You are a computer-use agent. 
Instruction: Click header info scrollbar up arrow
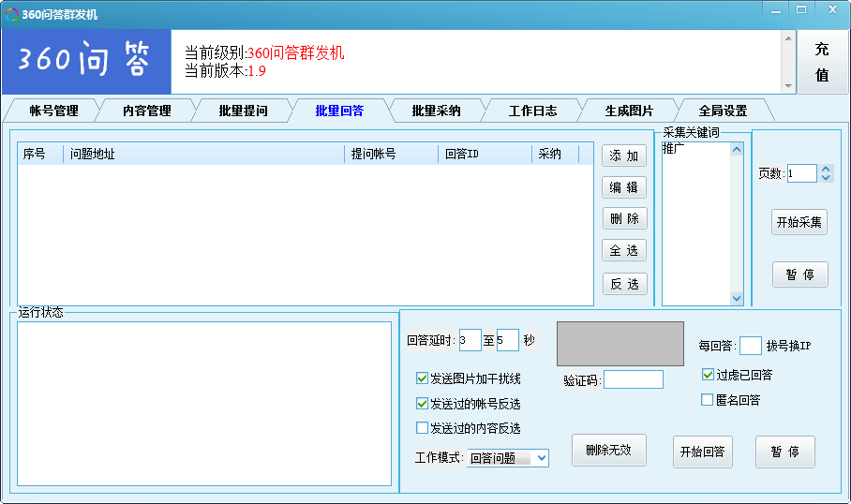(x=788, y=38)
